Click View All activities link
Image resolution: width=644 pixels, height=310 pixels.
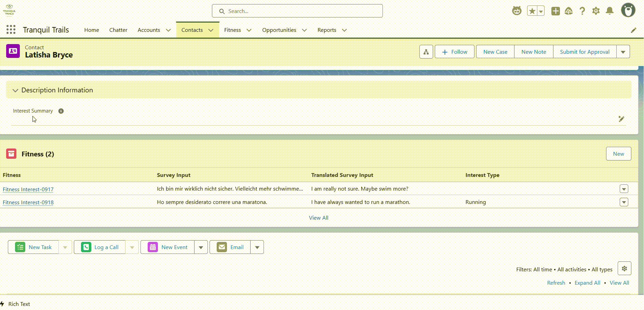[619, 283]
